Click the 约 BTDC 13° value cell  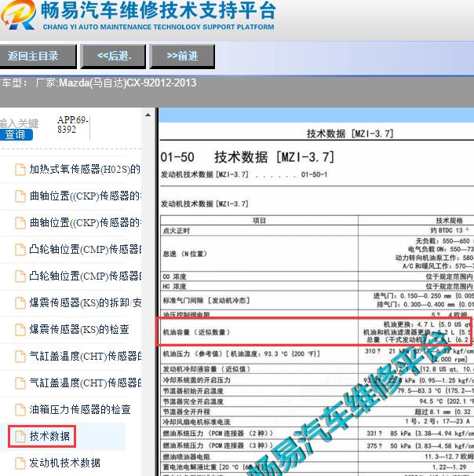click(450, 230)
